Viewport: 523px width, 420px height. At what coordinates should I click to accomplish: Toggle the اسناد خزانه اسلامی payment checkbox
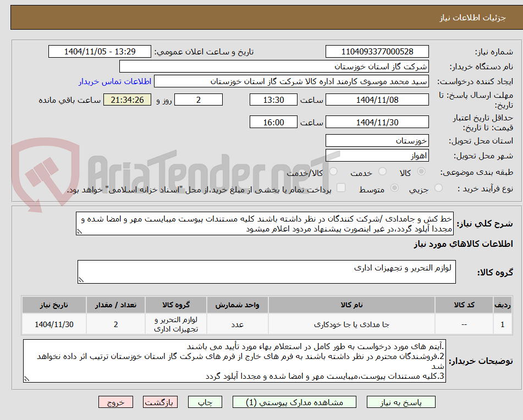coord(341,187)
